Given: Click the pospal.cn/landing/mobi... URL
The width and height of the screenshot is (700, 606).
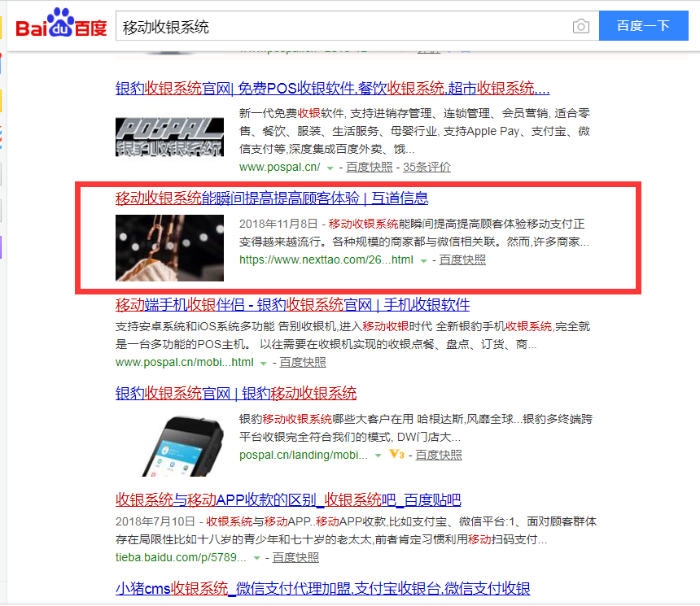Looking at the screenshot, I should (304, 456).
